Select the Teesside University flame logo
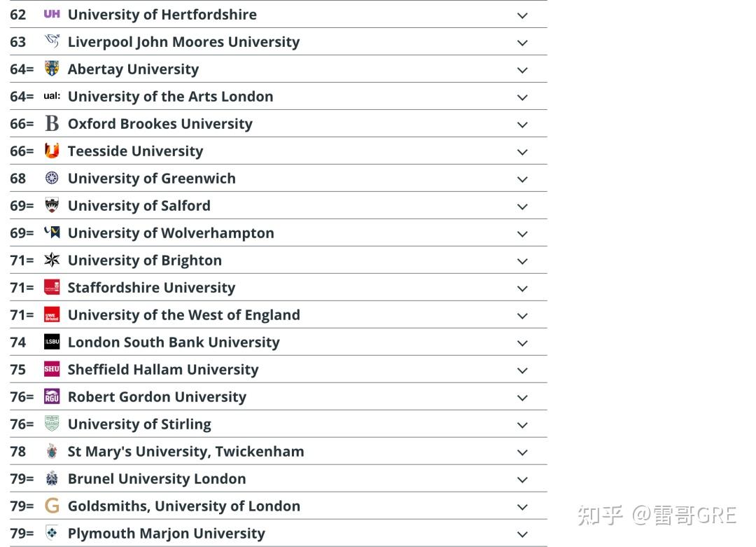The width and height of the screenshot is (756, 547). point(51,151)
